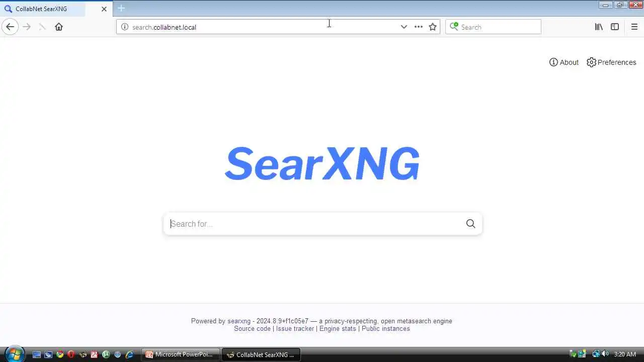Show site information icon in address bar
Screen dimensions: 644x362
(125, 27)
